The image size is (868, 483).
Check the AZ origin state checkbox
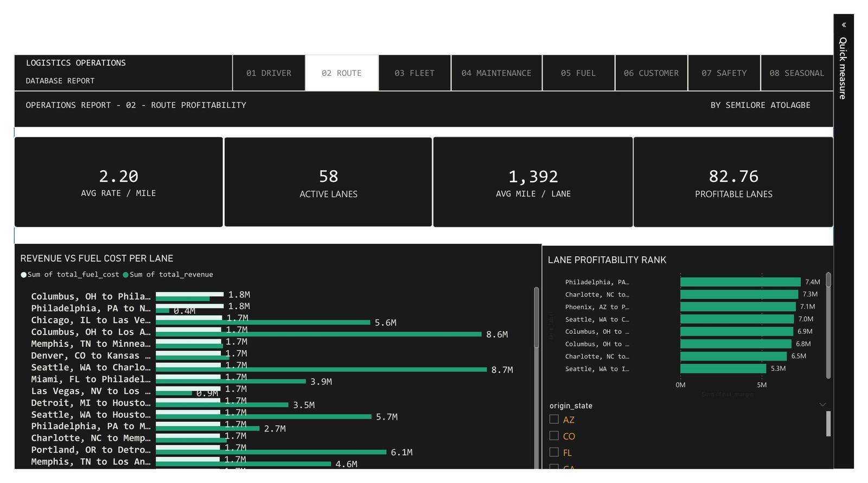coord(554,419)
